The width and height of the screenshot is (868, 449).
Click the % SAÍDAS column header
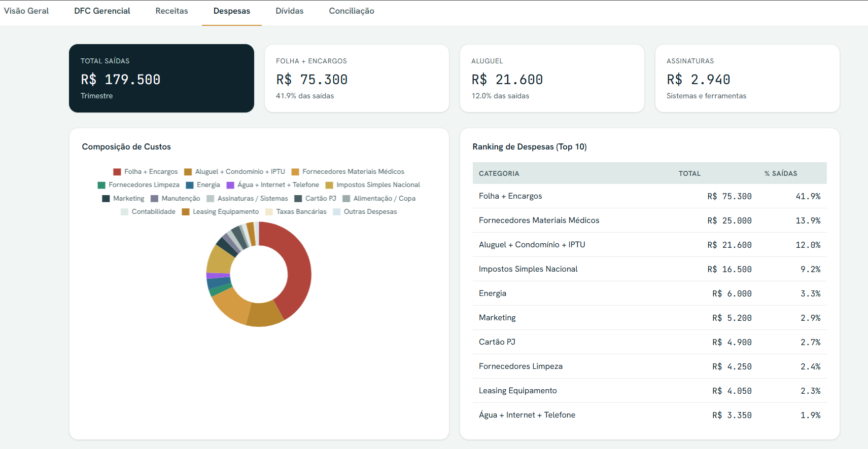(781, 173)
